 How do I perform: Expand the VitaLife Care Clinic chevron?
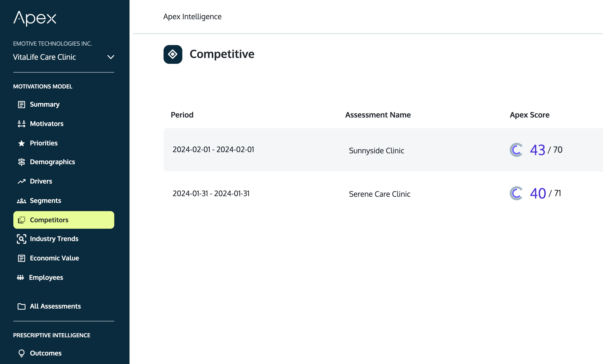click(111, 57)
